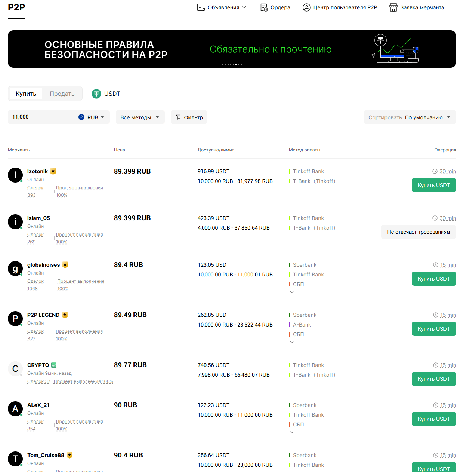Click the P avatar of P2P LEGEND
Image resolution: width=476 pixels, height=472 pixels.
[15, 319]
